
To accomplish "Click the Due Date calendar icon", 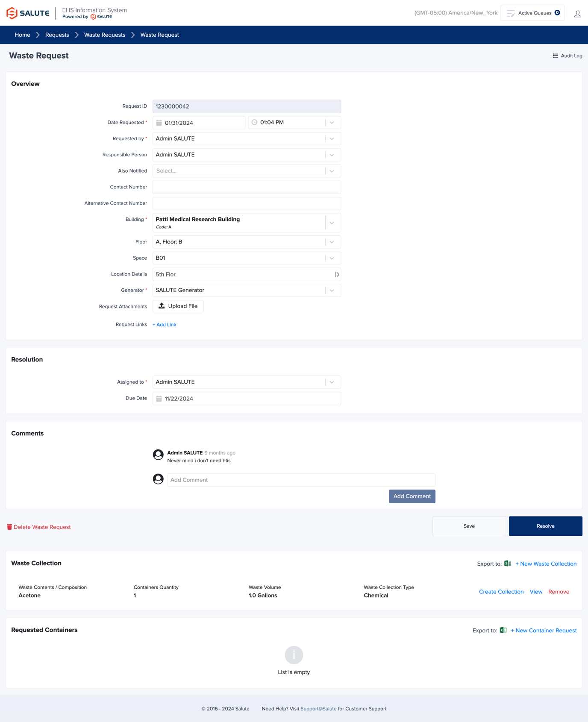I will tap(159, 399).
